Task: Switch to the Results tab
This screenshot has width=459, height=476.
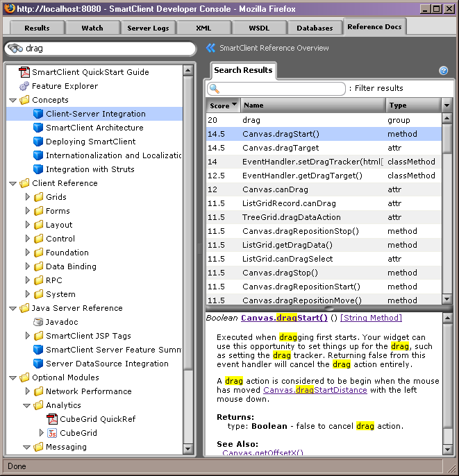Action: coord(37,28)
